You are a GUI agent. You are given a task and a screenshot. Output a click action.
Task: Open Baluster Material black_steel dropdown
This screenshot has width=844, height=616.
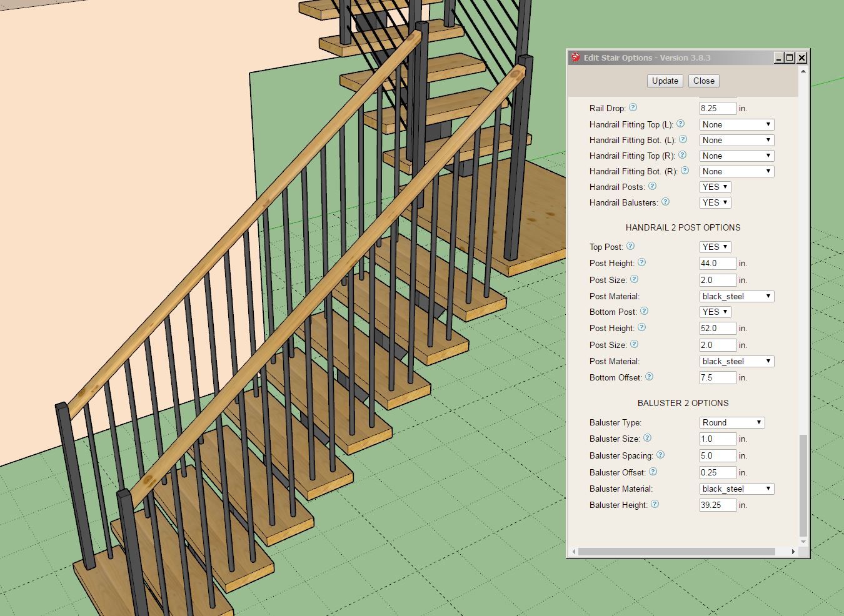736,489
